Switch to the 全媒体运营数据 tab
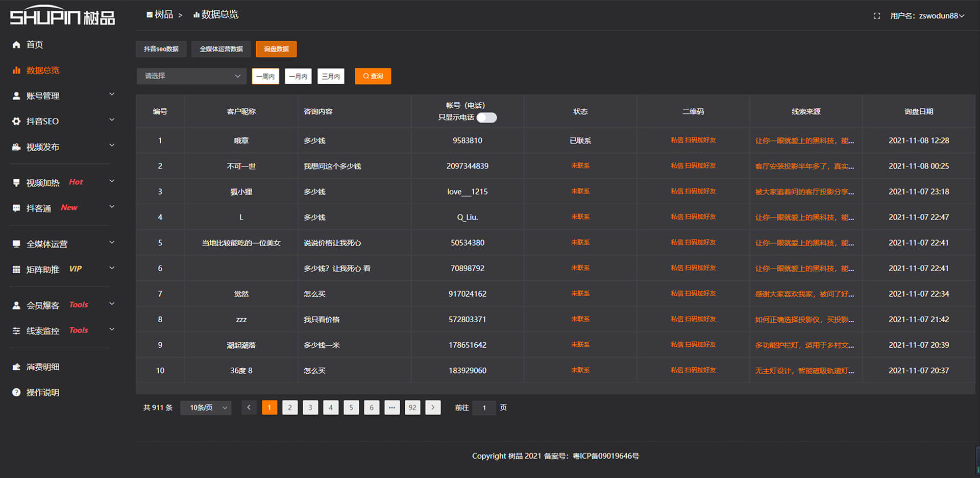 221,49
